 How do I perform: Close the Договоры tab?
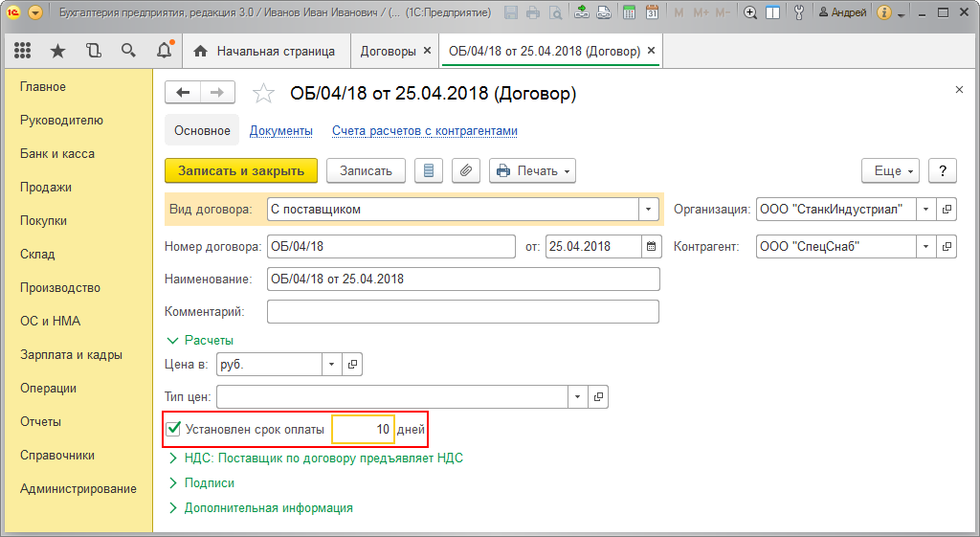[428, 51]
